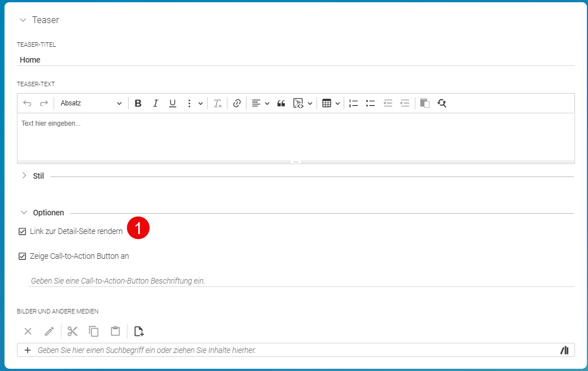
Task: Open the Absatz paragraph style dropdown
Action: point(91,103)
